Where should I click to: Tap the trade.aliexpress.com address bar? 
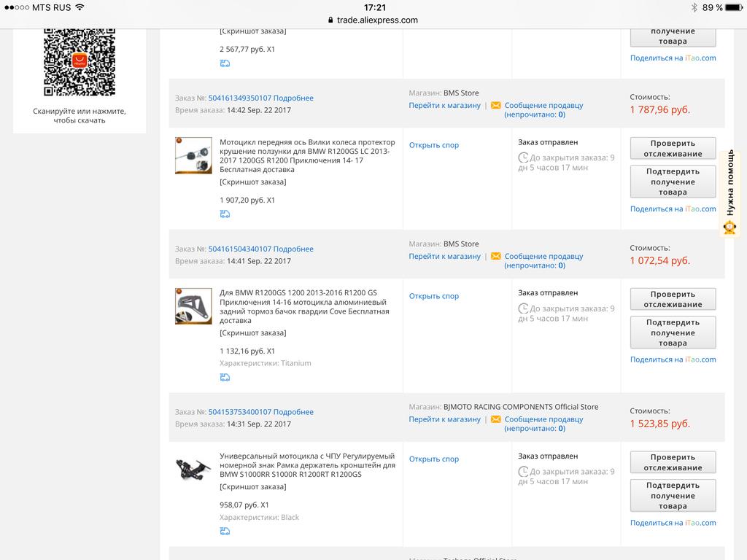[373, 20]
